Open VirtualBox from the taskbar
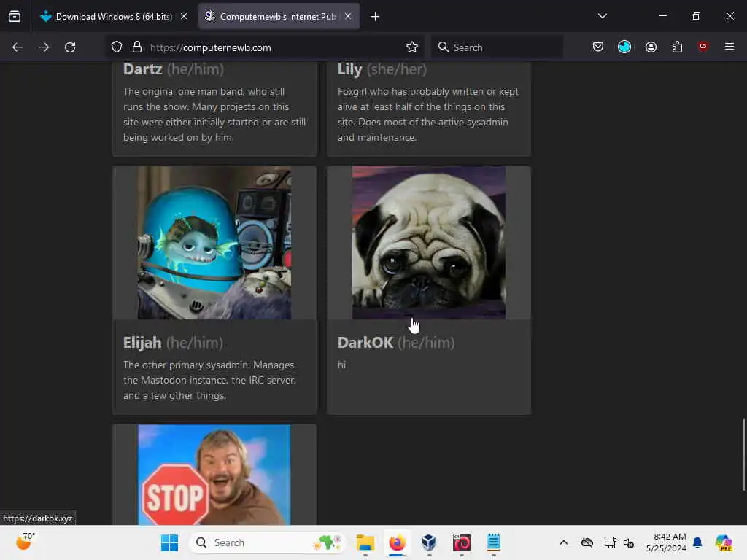 [x=429, y=542]
